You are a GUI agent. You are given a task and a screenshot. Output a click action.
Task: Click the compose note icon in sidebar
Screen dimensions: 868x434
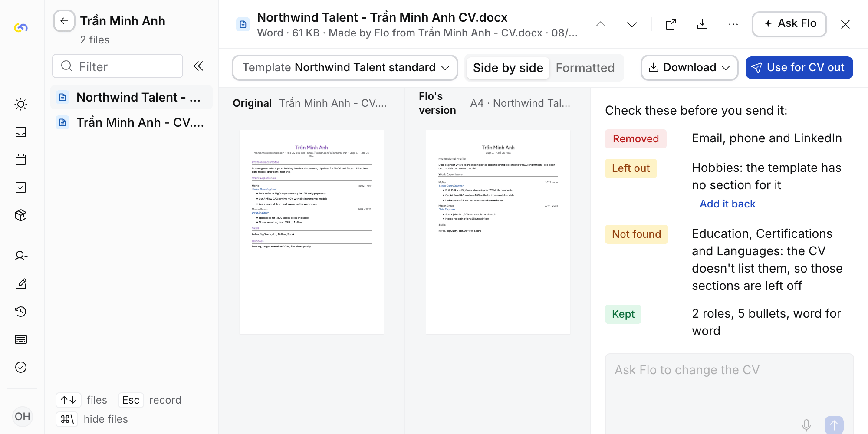21,284
